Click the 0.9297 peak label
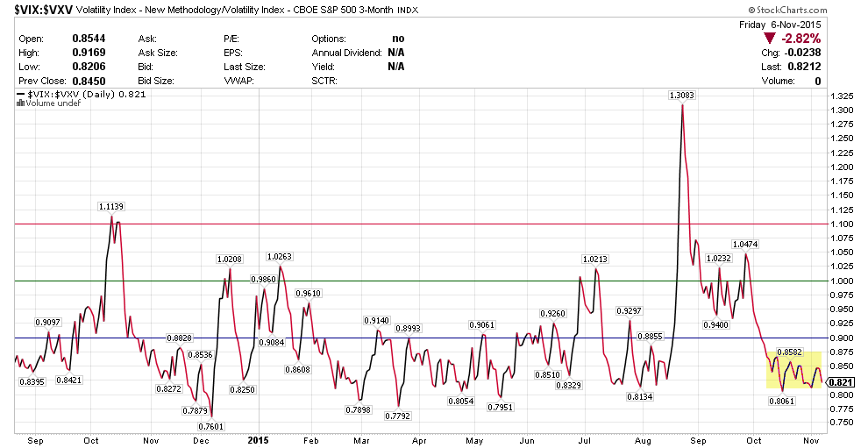The height and width of the screenshot is (448, 868). pyautogui.click(x=629, y=311)
